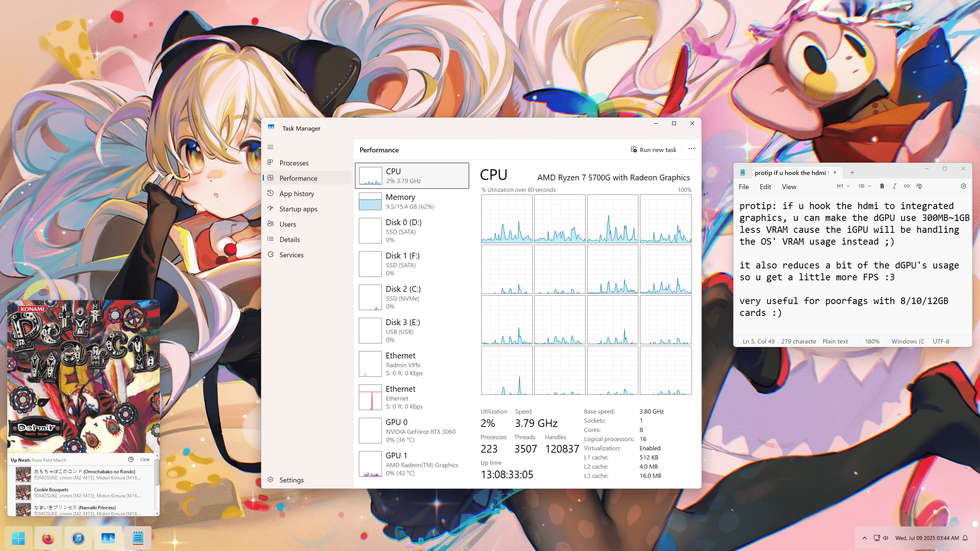This screenshot has height=551, width=980.
Task: Play Namaiki Princess from Up Next
Action: [x=81, y=509]
